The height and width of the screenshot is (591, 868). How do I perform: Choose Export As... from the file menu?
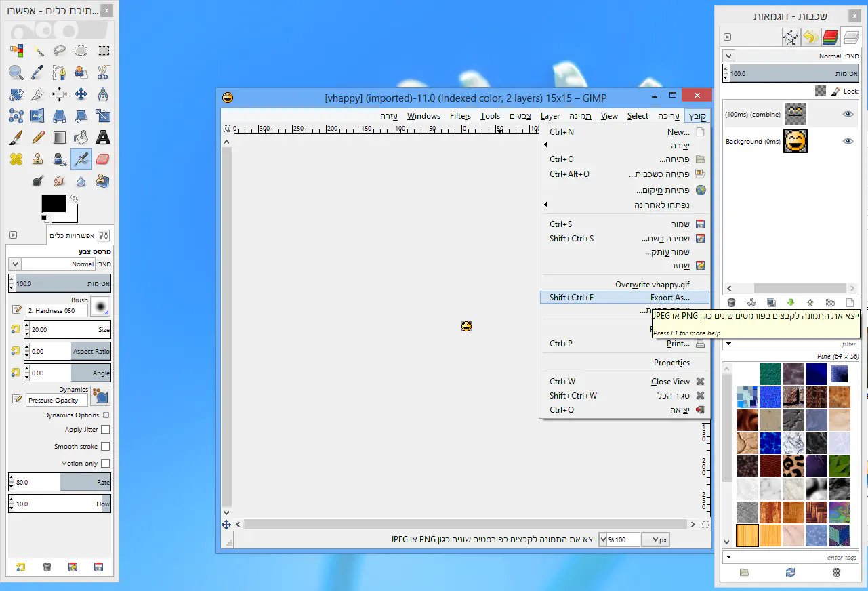click(669, 298)
